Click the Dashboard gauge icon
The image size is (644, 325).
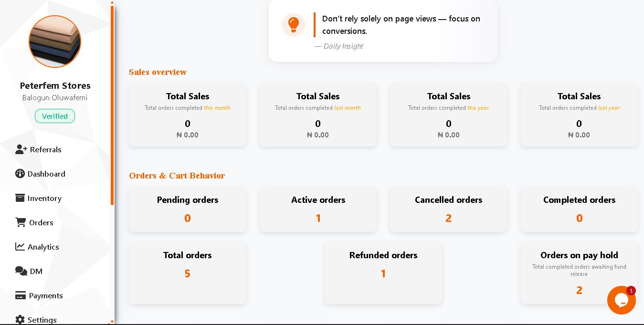(x=20, y=174)
